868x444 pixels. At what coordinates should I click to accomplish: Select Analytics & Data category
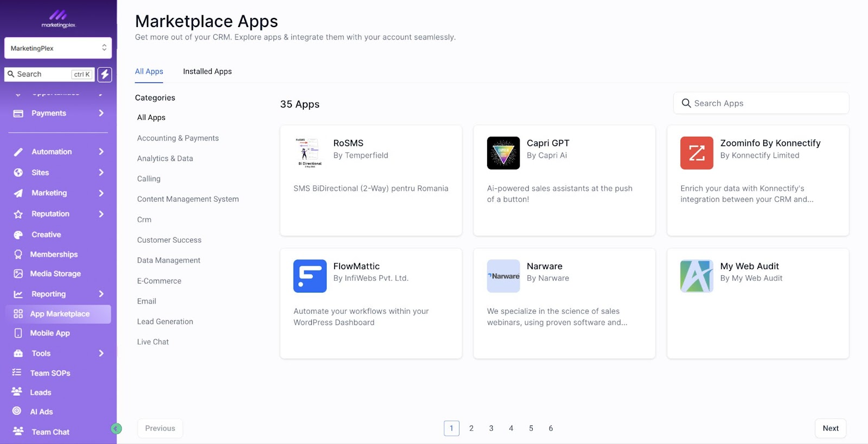coord(165,158)
